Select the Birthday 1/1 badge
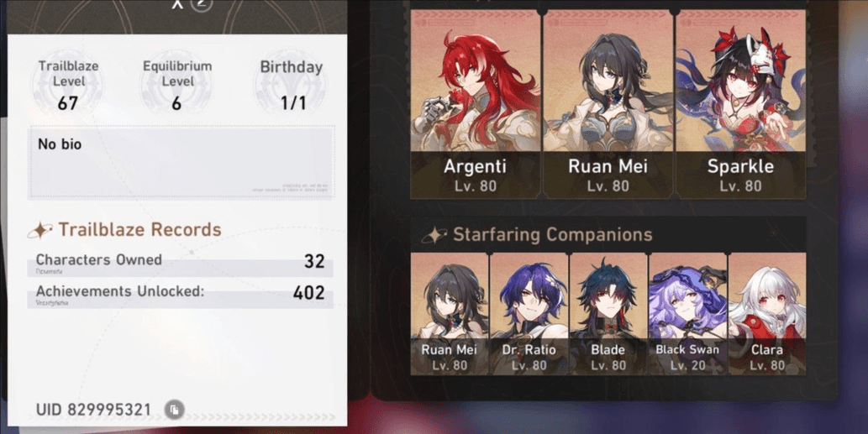This screenshot has width=868, height=434. click(x=292, y=85)
